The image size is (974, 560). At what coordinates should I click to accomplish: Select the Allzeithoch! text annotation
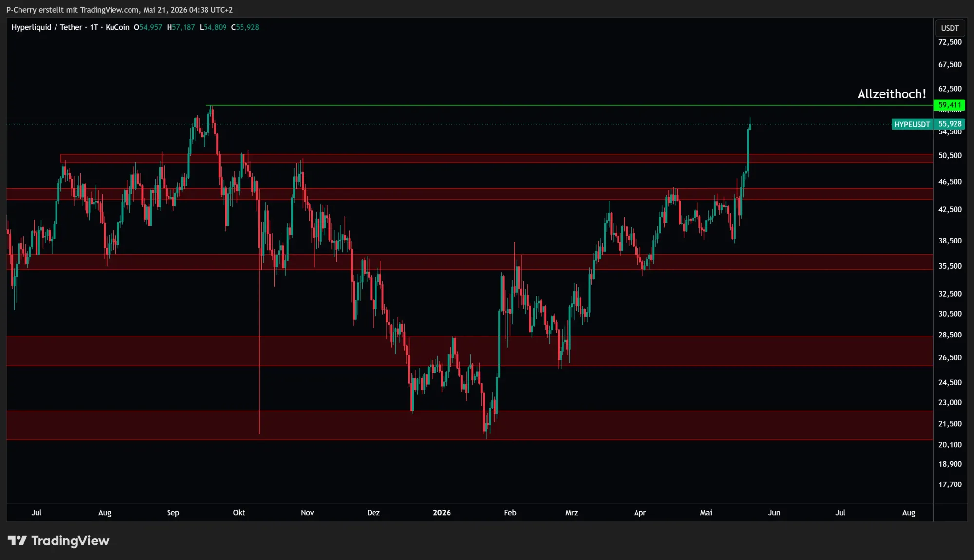click(892, 93)
